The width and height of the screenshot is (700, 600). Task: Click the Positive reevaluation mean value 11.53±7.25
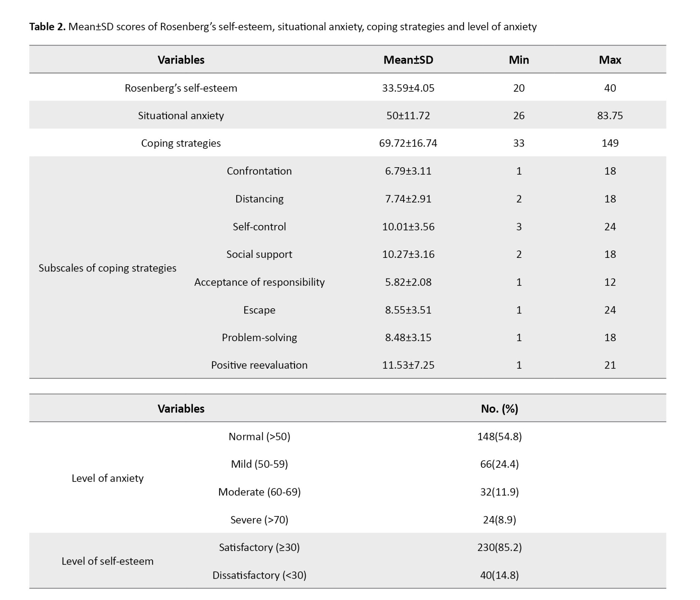[408, 365]
